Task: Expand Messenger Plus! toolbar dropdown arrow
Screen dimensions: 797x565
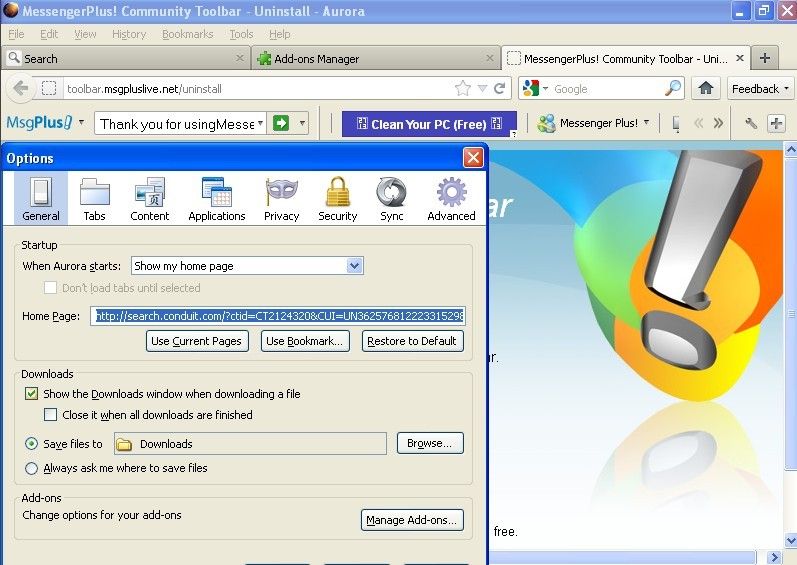Action: (x=647, y=122)
